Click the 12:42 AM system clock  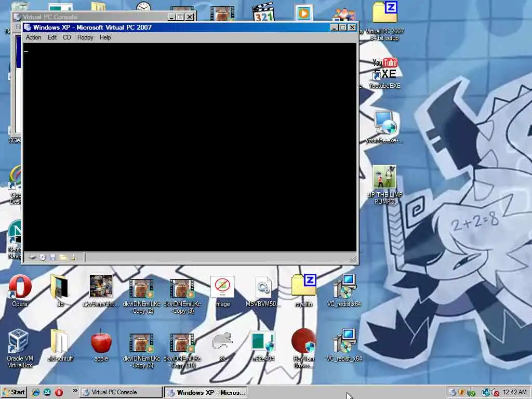click(515, 393)
